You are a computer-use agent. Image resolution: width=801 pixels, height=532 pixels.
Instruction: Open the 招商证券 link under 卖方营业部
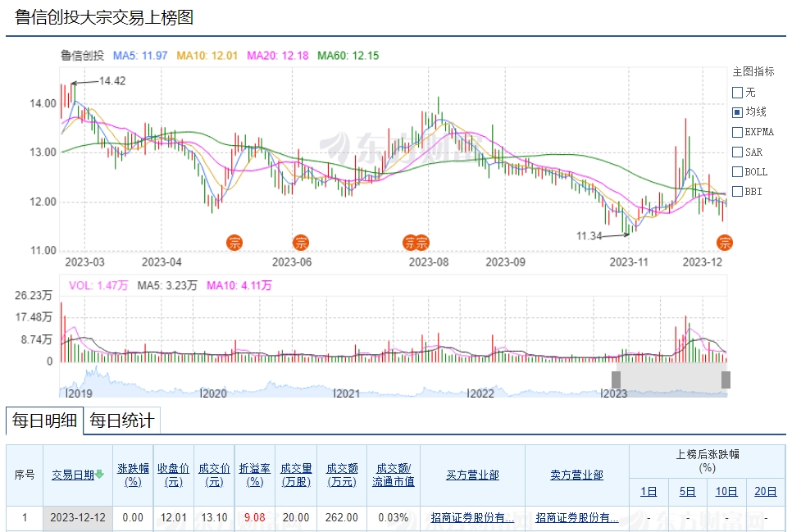(x=576, y=518)
